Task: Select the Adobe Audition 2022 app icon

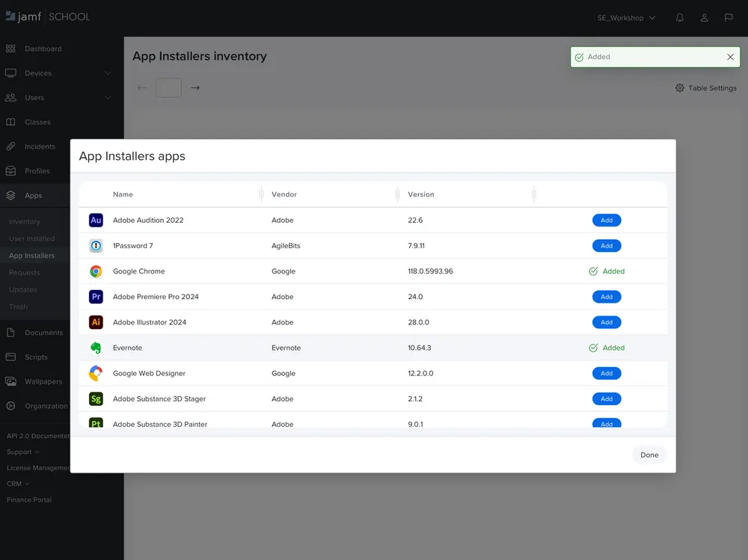Action: click(x=96, y=220)
